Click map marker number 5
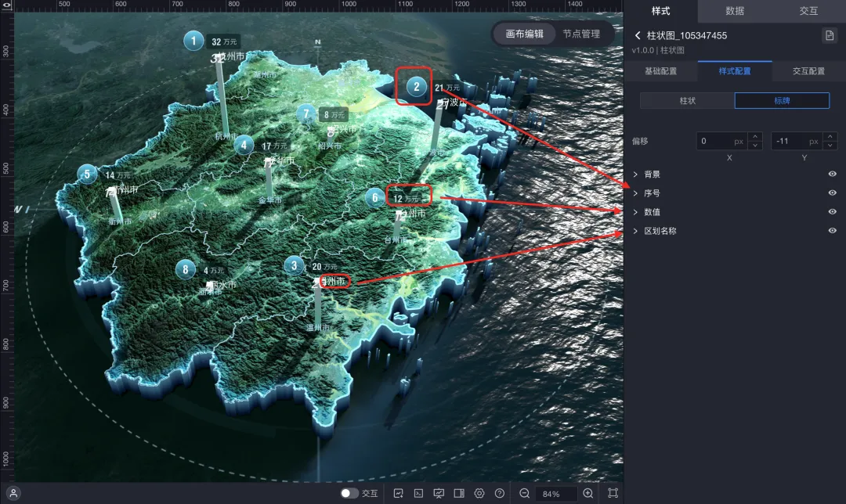 click(88, 174)
